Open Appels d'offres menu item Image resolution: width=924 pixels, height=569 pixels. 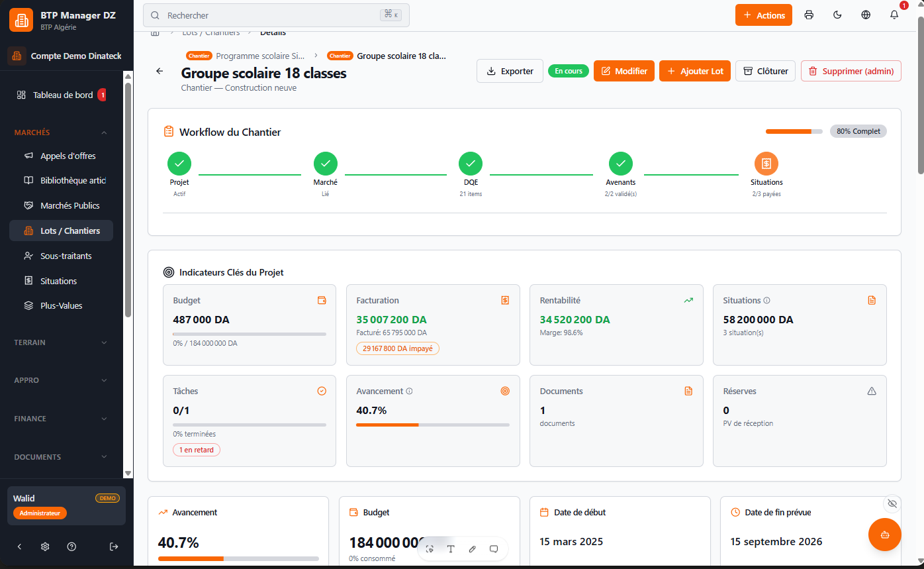click(61, 156)
